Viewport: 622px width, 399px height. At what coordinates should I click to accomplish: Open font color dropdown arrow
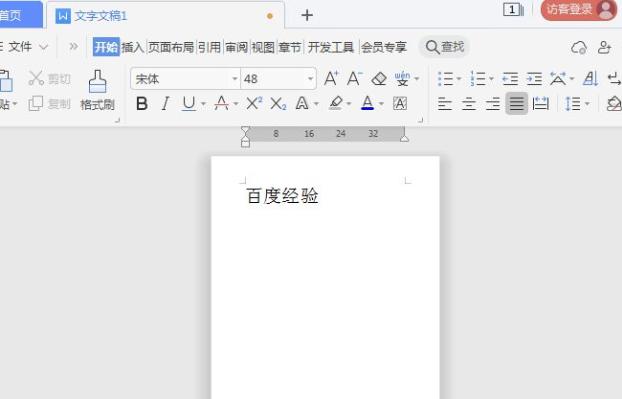(x=381, y=104)
